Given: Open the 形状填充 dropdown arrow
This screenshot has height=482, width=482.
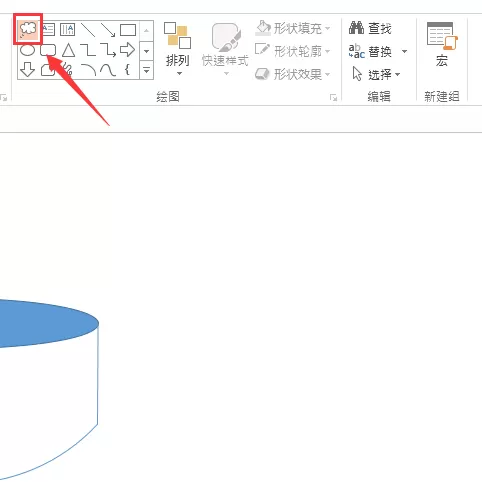Looking at the screenshot, I should (x=327, y=29).
